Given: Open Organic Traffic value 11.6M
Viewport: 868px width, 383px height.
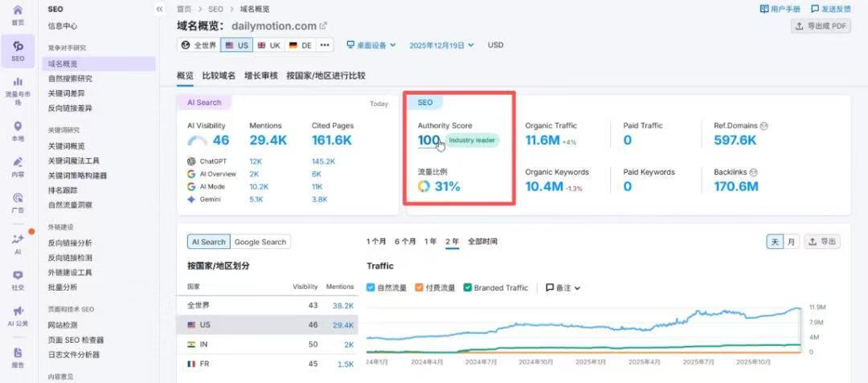Looking at the screenshot, I should 542,141.
